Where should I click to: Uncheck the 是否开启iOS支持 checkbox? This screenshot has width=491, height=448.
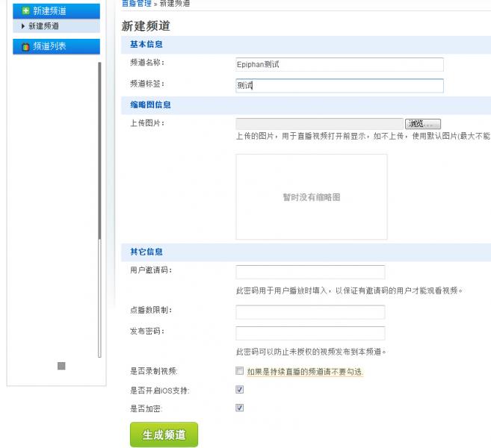click(x=239, y=389)
